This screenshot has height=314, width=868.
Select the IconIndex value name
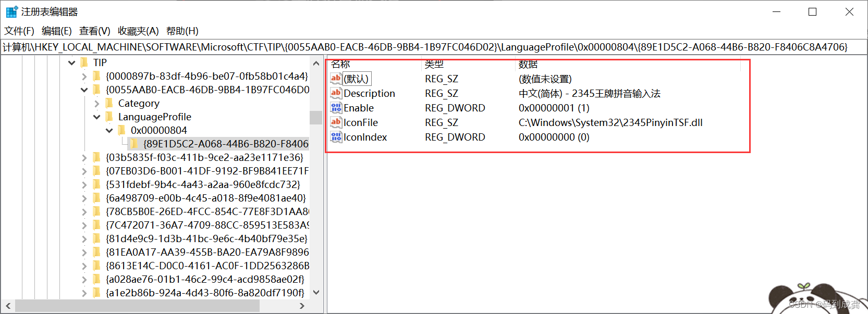point(365,137)
